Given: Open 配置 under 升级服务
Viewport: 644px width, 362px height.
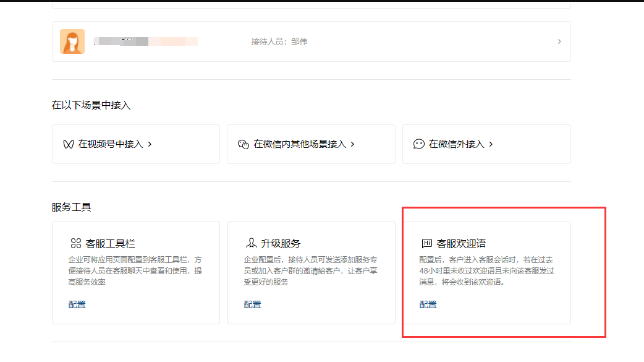Looking at the screenshot, I should click(253, 304).
